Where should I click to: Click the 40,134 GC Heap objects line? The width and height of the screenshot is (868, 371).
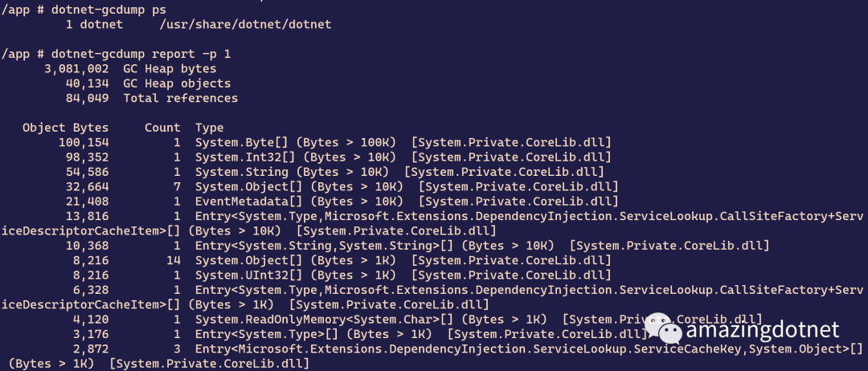145,84
